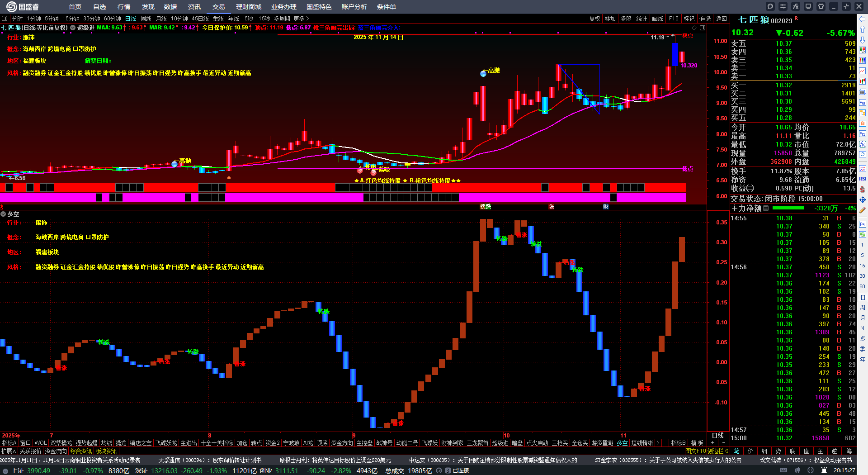Open the trend line chart sidebar icon

coord(863,71)
